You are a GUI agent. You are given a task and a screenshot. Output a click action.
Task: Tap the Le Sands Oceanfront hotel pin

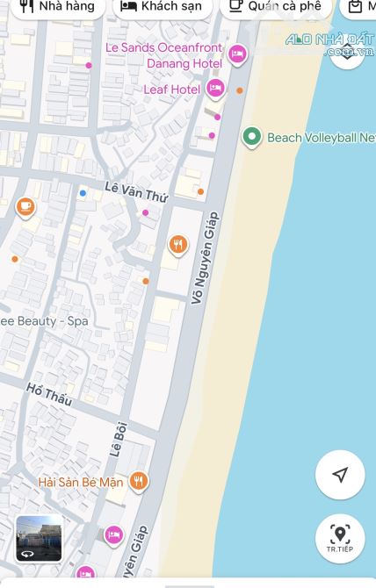pos(237,54)
